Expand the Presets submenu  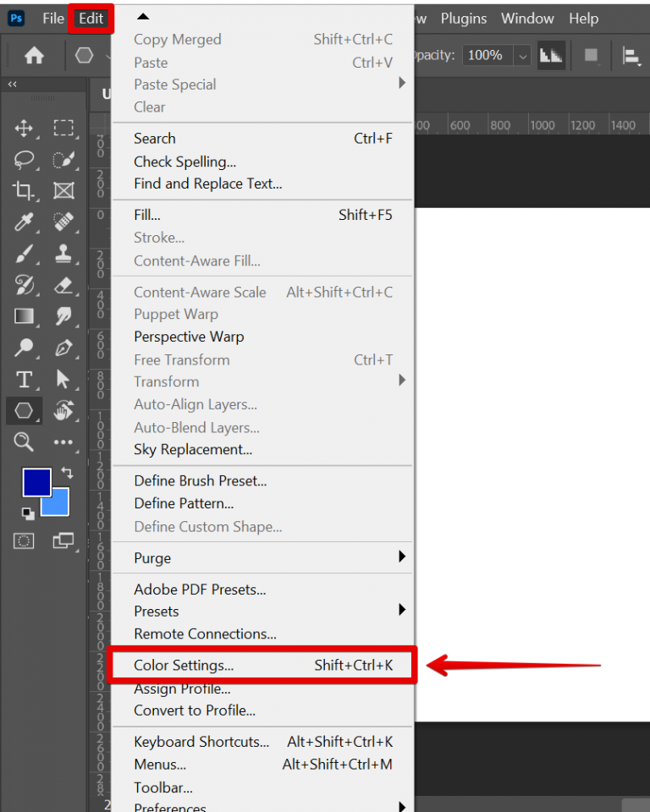point(402,611)
